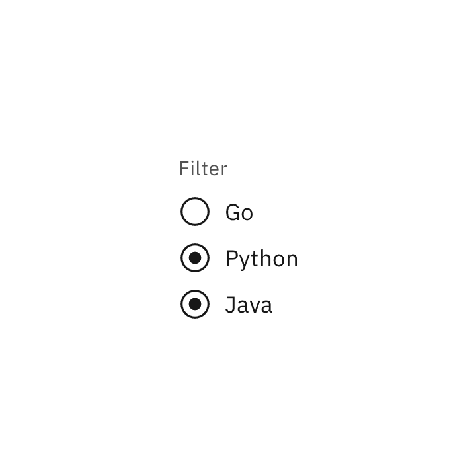Choose Go in the Filter group

pyautogui.click(x=195, y=212)
